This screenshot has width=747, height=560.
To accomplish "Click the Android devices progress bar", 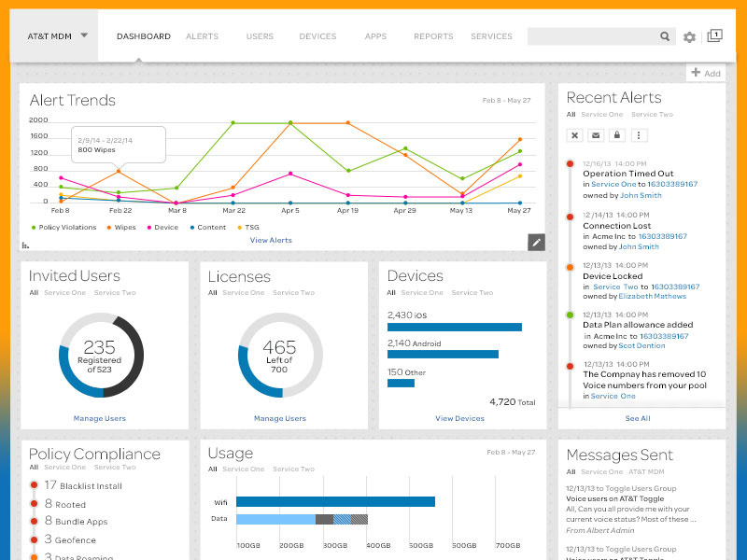I will [x=443, y=354].
